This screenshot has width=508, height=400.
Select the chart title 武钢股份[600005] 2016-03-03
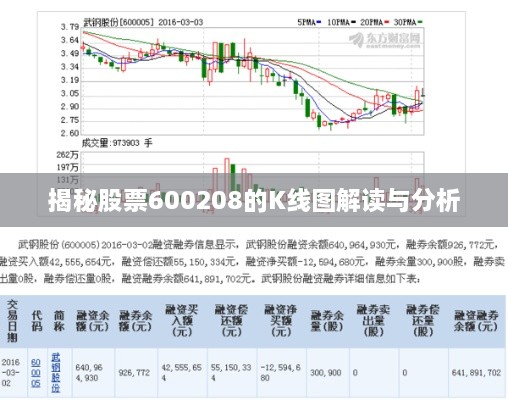point(143,22)
